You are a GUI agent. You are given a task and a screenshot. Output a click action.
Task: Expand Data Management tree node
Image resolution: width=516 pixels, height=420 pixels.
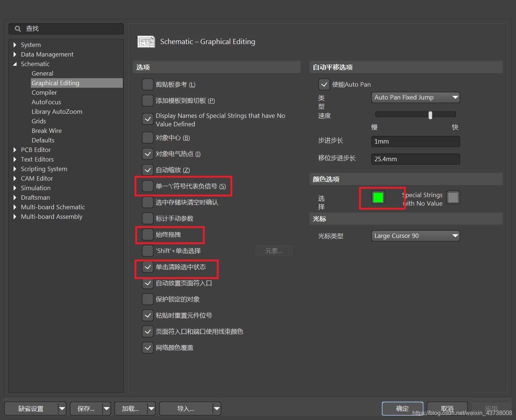pos(15,54)
